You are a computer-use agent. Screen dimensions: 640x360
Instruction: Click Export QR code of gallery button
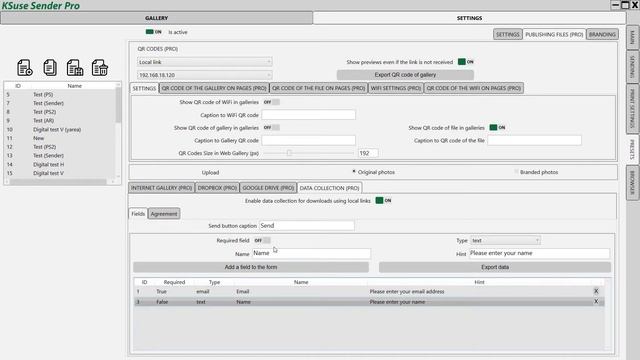405,75
